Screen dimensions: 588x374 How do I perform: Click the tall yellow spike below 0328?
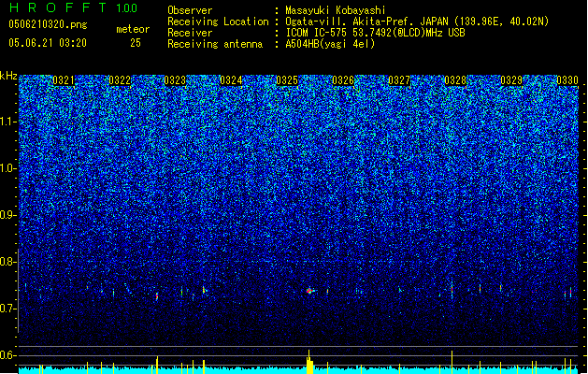[452, 363]
